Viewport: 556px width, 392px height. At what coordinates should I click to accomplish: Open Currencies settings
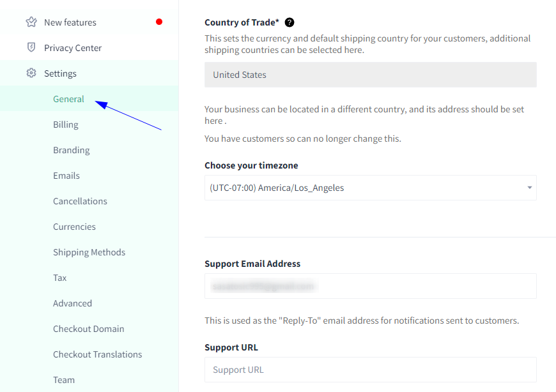(x=75, y=227)
